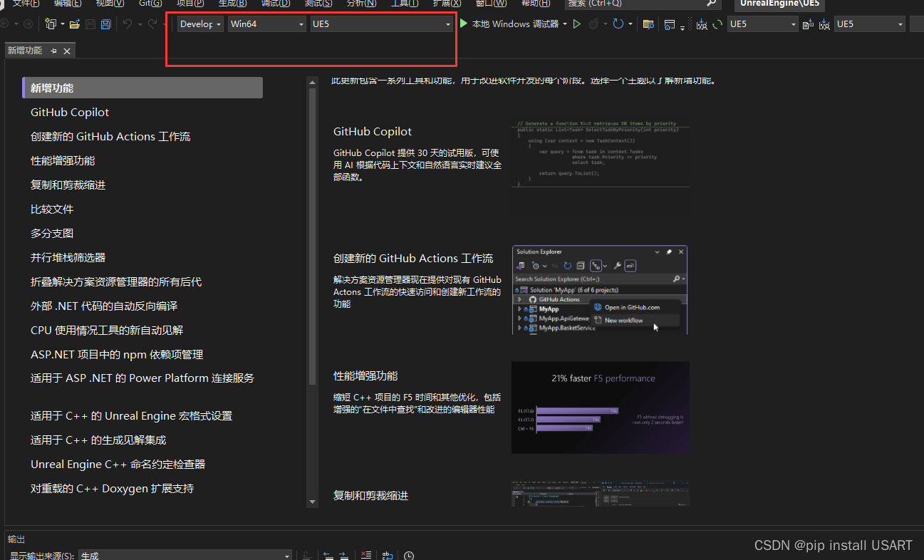Image resolution: width=924 pixels, height=560 pixels.
Task: Click the topic list scrollbar up arrow
Action: pos(312,83)
